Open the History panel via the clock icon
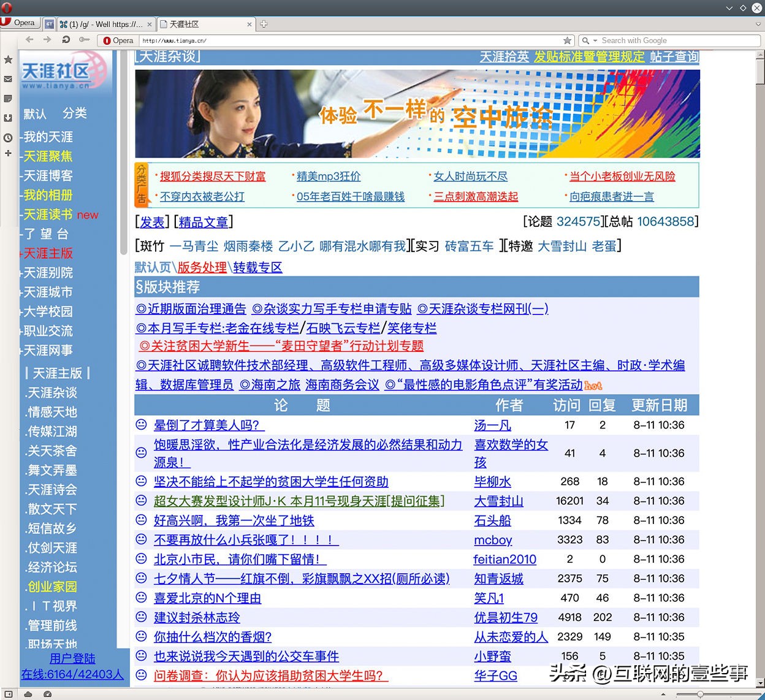Viewport: 765px width, 700px height. click(8, 138)
